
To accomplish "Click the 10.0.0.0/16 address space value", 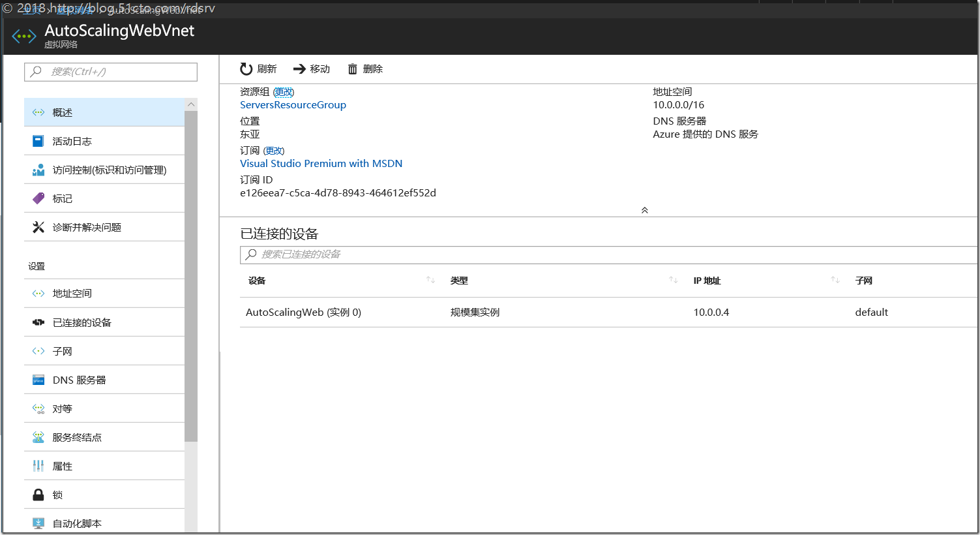I will pos(678,105).
